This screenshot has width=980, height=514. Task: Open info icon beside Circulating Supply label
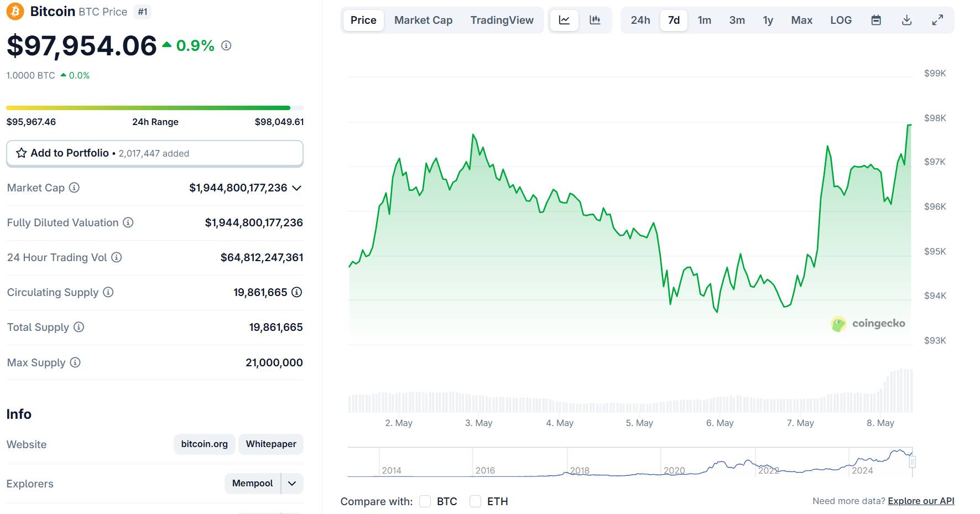[108, 292]
